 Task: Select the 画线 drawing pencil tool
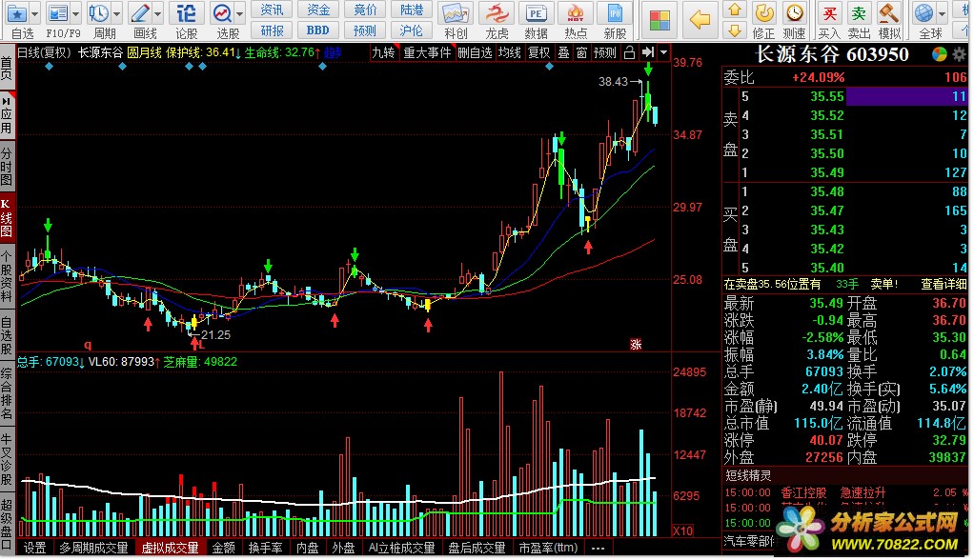pos(140,13)
